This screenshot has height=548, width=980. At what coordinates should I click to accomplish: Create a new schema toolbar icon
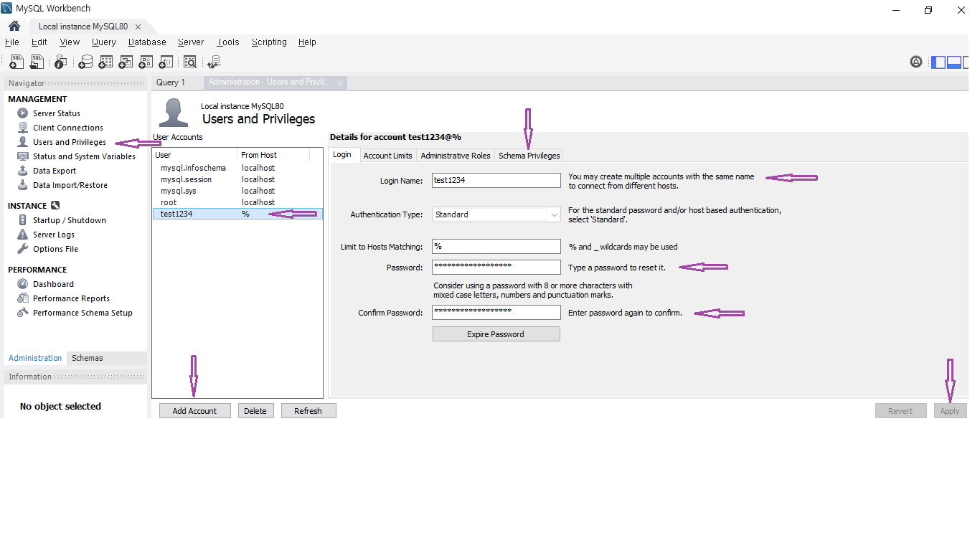(85, 62)
